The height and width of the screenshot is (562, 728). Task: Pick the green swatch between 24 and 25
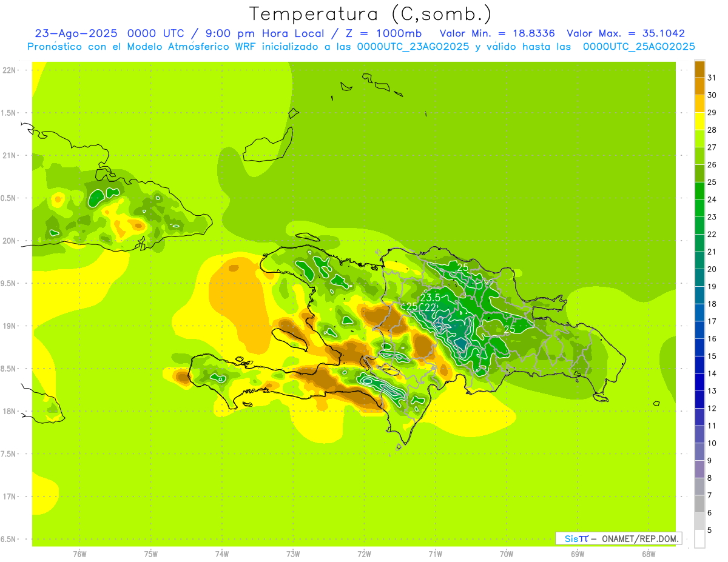(699, 190)
